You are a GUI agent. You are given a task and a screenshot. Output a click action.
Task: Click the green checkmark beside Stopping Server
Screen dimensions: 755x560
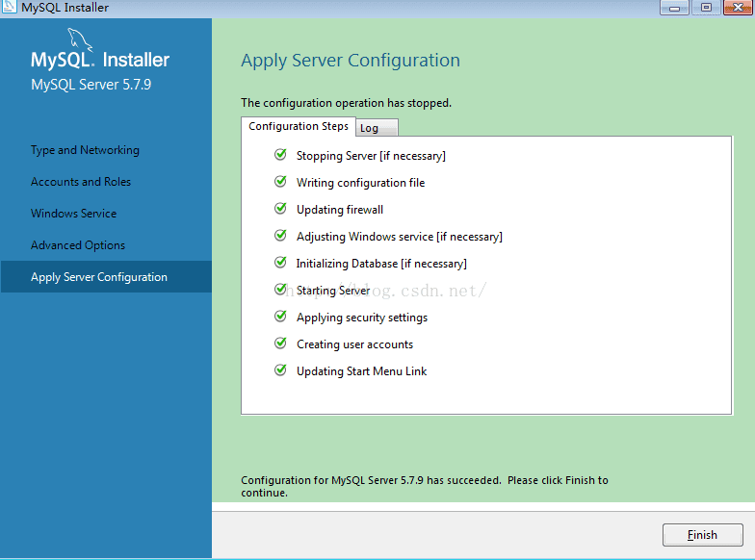pyautogui.click(x=280, y=154)
